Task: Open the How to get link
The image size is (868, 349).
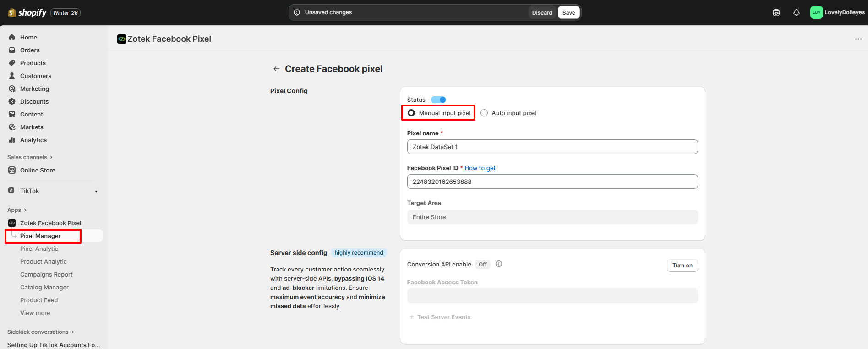Action: (x=480, y=168)
